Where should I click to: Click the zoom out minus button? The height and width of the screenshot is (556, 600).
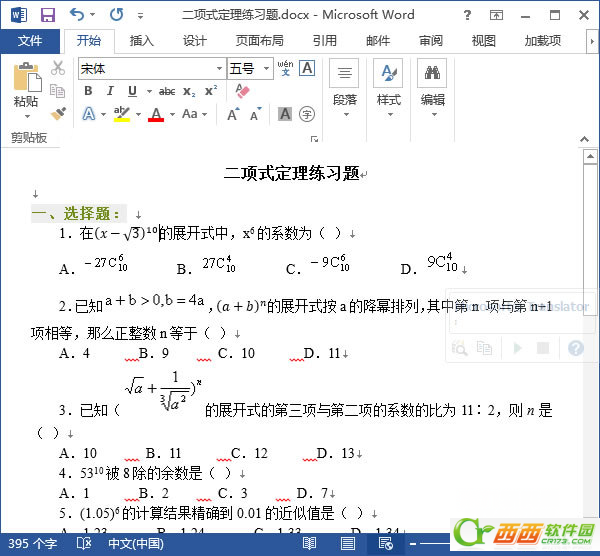pos(412,544)
